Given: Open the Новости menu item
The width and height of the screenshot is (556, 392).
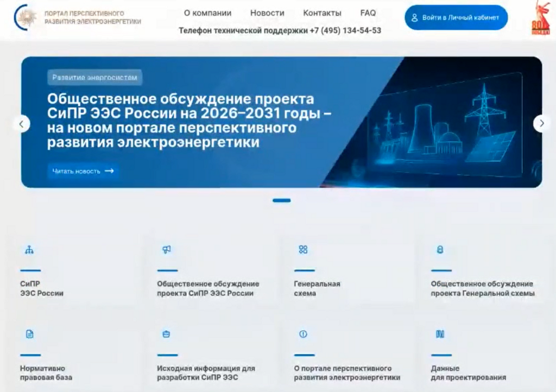Looking at the screenshot, I should pyautogui.click(x=267, y=13).
